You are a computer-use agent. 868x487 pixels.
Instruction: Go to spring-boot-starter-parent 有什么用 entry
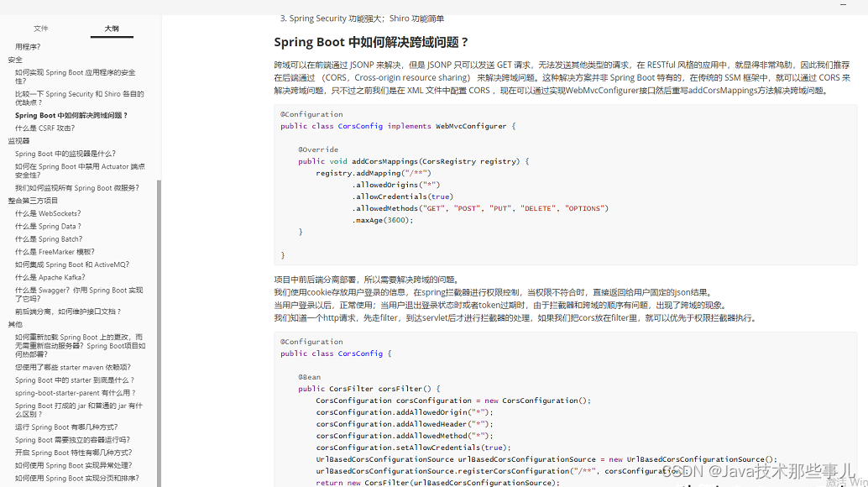[x=75, y=393]
